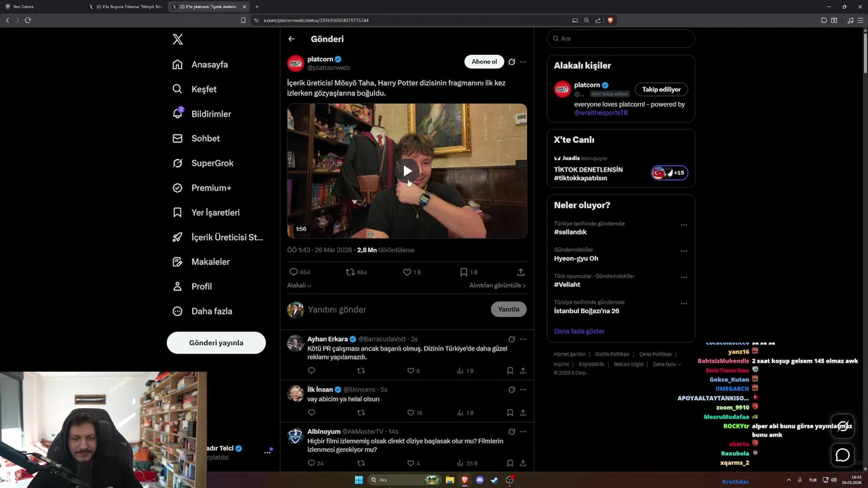Like the platcorn post

pos(407,272)
